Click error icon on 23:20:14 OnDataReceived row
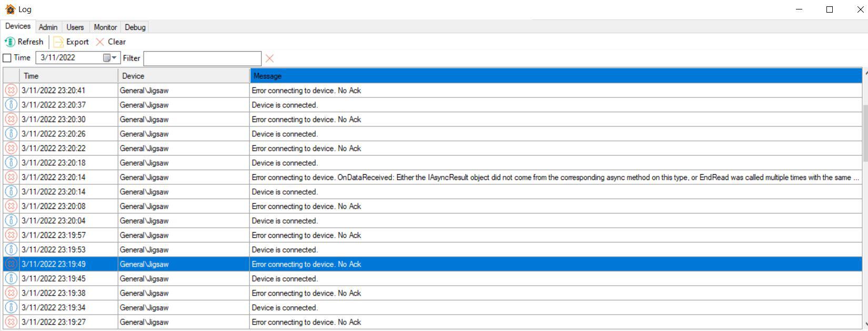868x331 pixels. pos(11,177)
